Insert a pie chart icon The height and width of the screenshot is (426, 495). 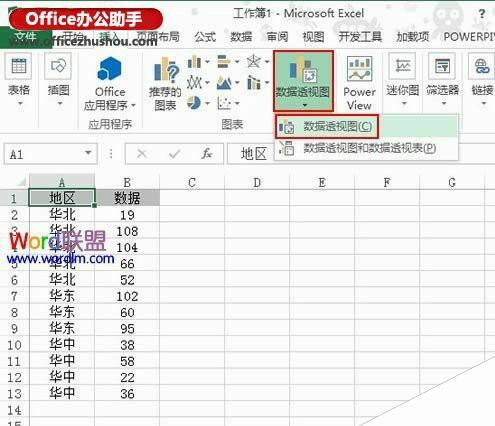coord(194,103)
